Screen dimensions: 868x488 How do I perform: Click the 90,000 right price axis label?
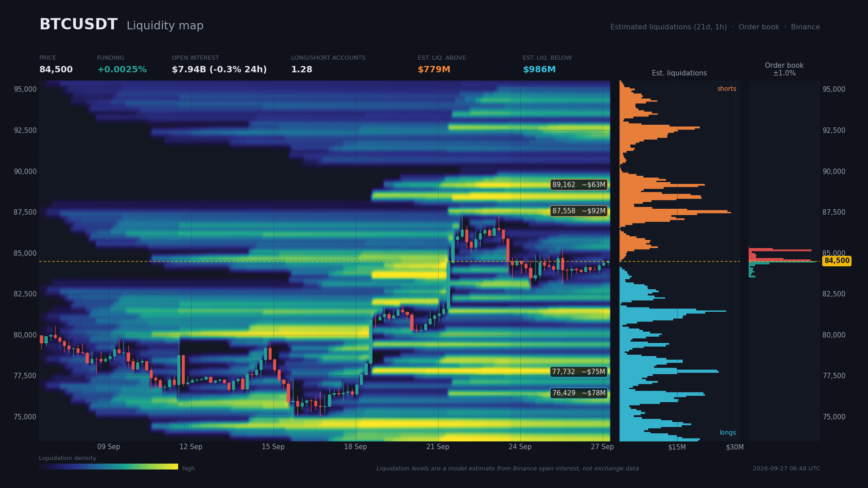click(x=834, y=171)
